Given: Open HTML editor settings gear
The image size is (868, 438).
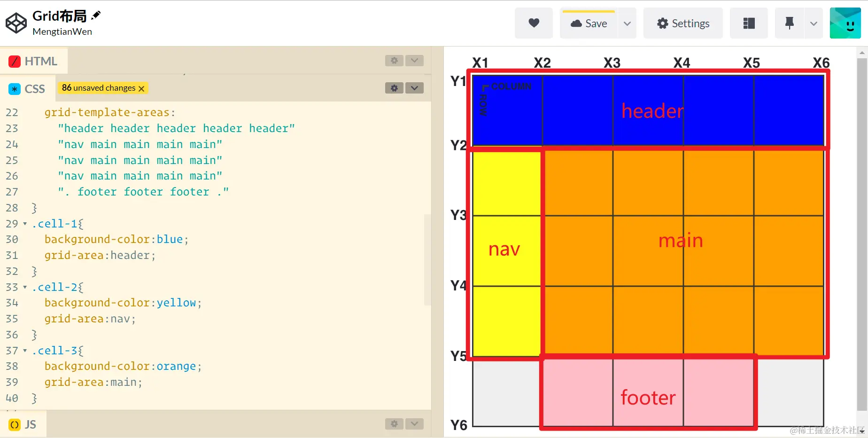Looking at the screenshot, I should point(394,61).
